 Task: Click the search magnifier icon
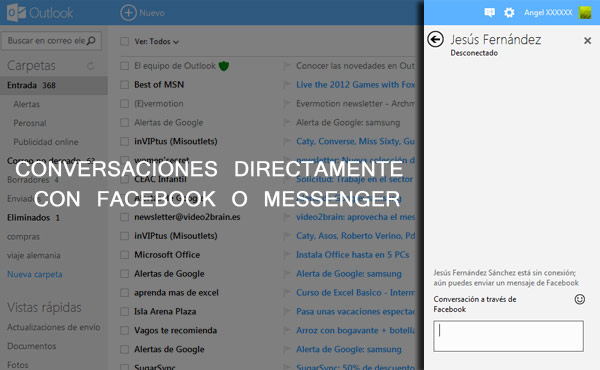(91, 40)
